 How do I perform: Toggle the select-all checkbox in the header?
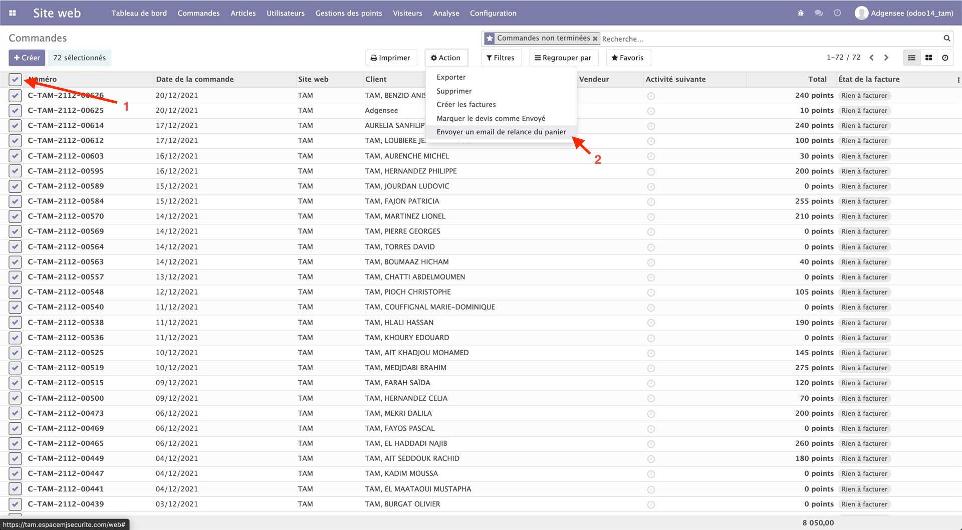(x=15, y=80)
